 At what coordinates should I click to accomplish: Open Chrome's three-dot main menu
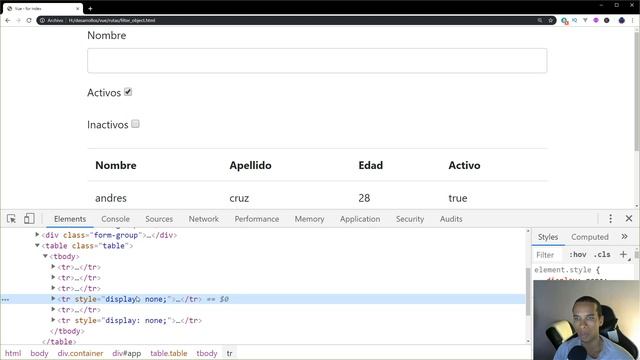tap(633, 20)
